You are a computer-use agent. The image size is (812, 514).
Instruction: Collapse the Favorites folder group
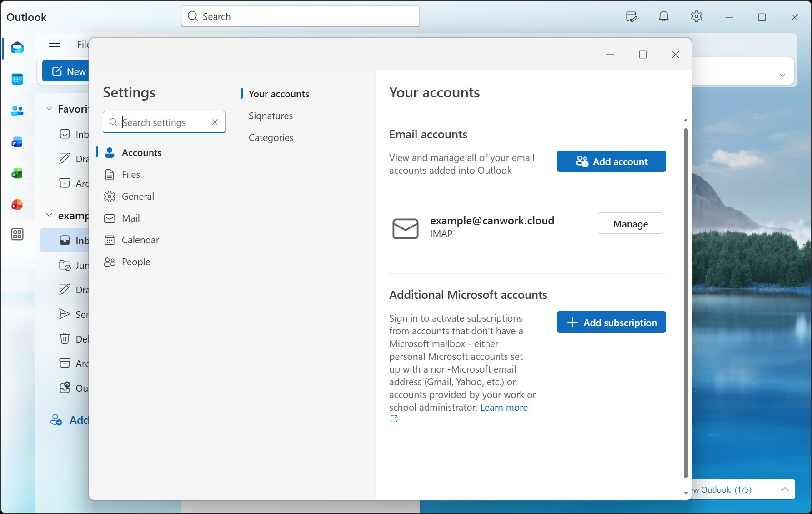click(x=49, y=109)
